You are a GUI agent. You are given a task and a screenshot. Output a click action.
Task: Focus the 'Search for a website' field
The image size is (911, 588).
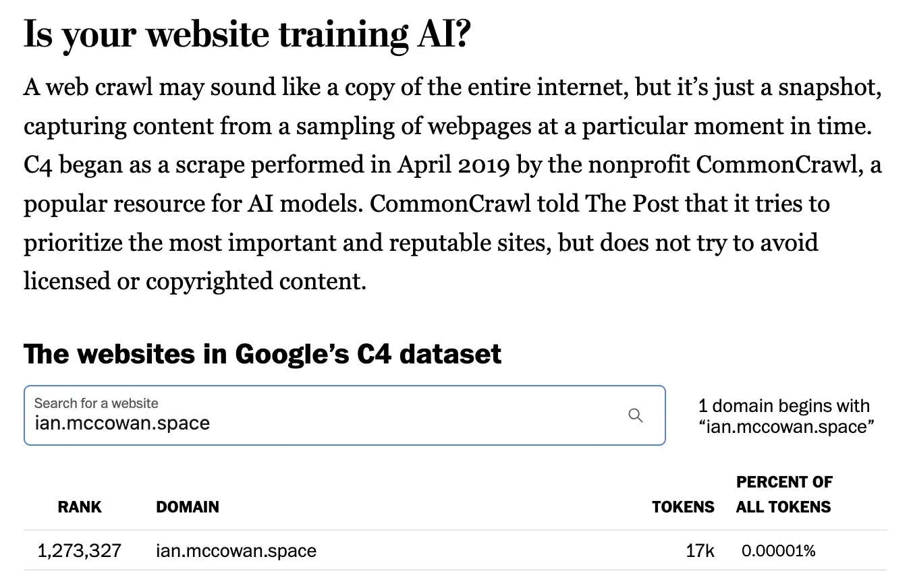tap(345, 415)
